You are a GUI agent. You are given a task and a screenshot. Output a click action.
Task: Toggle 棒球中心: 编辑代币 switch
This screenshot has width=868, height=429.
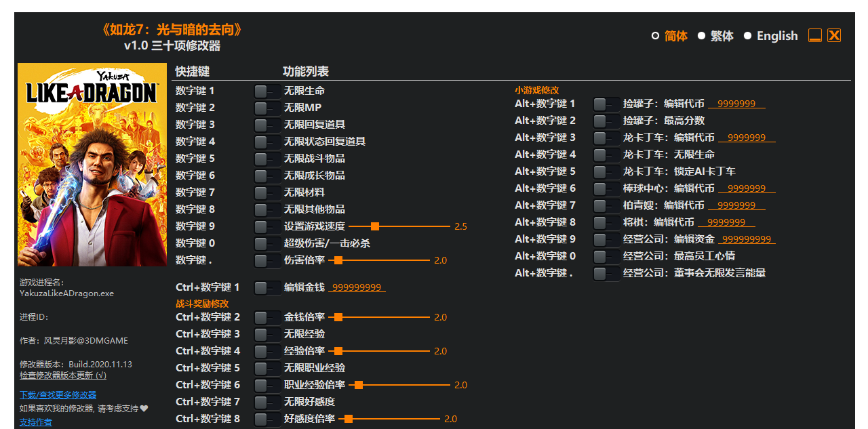(606, 188)
